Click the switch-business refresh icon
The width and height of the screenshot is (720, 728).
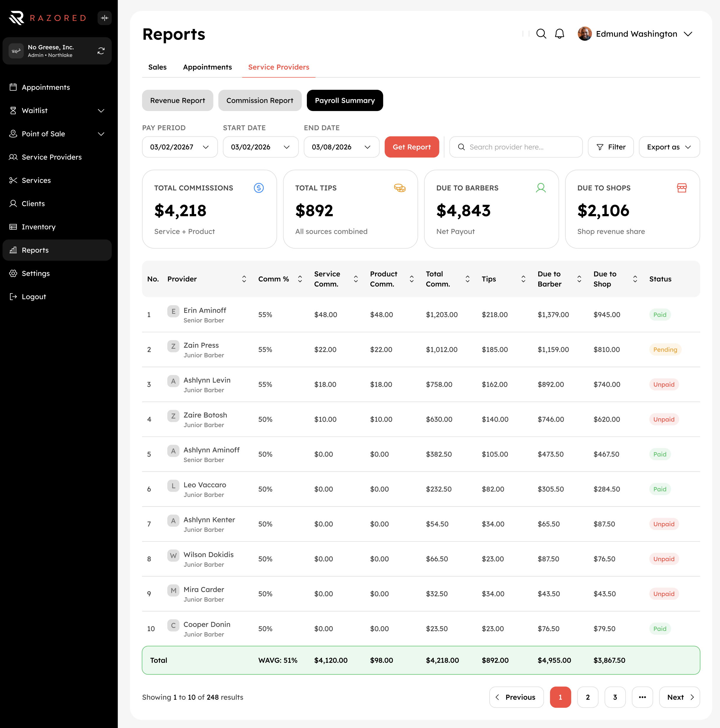pyautogui.click(x=101, y=51)
